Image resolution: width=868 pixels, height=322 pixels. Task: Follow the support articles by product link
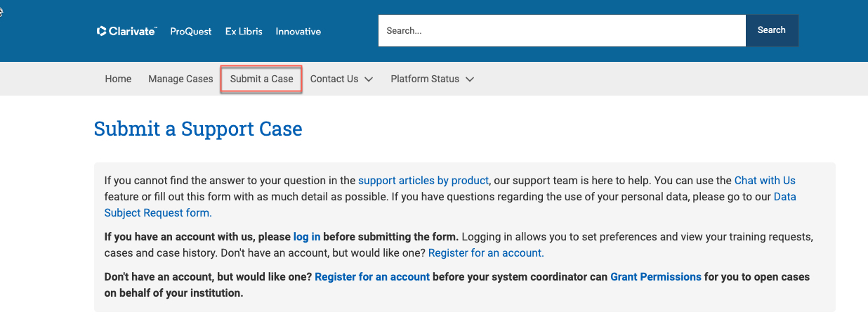coord(423,181)
